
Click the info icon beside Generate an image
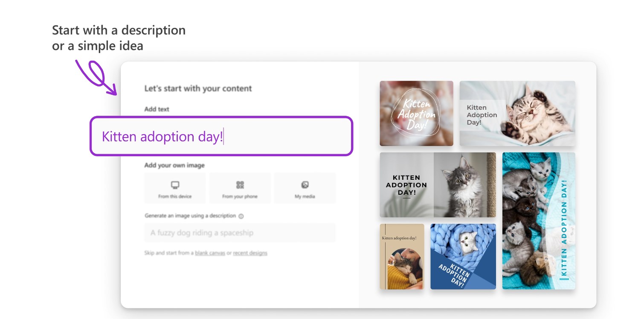(x=241, y=216)
